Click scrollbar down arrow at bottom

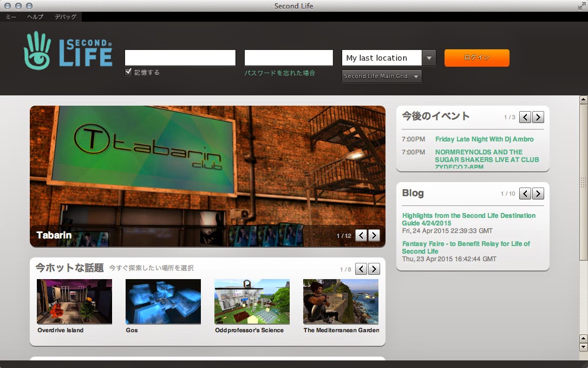(x=583, y=347)
